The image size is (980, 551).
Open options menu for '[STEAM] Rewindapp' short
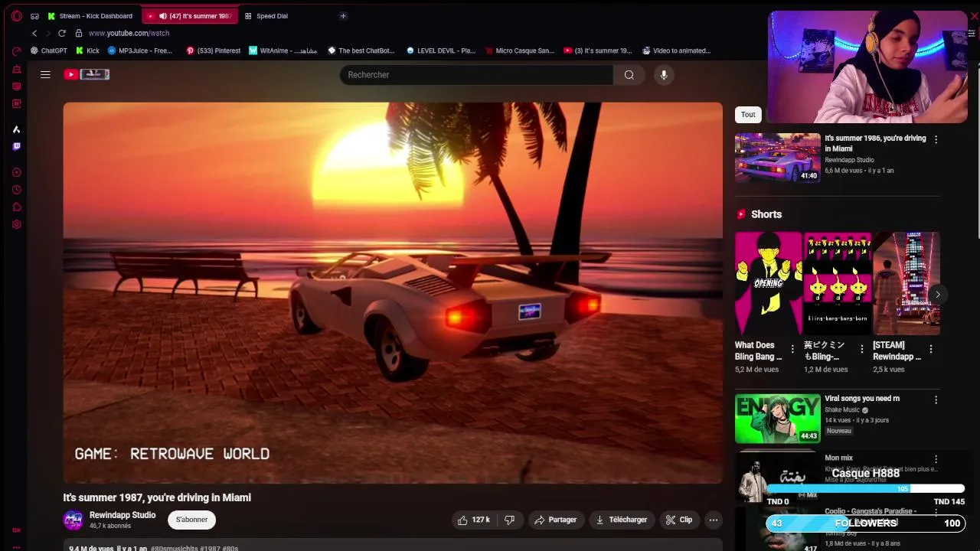coord(931,349)
